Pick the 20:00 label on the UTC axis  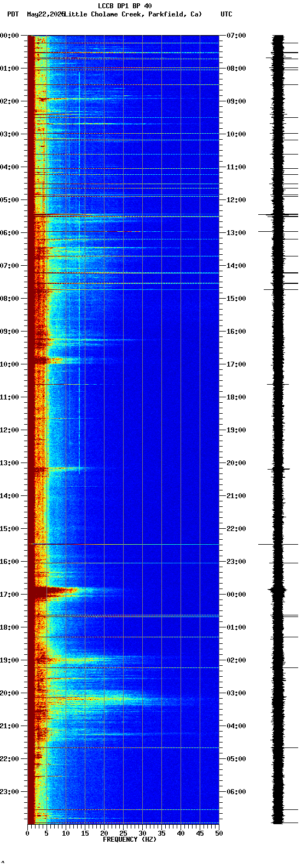pos(236,463)
